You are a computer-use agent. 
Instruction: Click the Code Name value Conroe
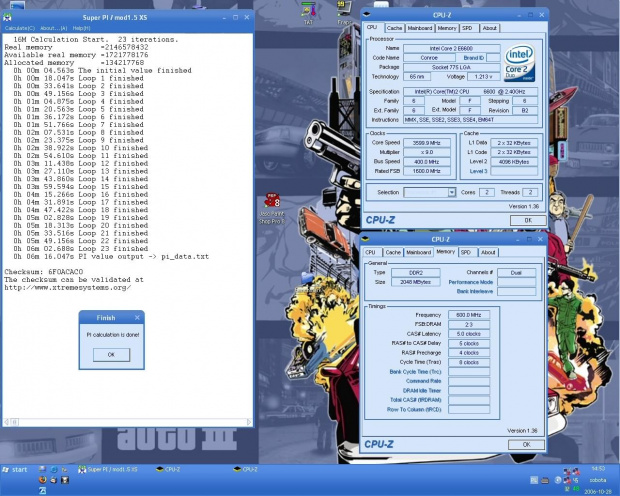[429, 58]
